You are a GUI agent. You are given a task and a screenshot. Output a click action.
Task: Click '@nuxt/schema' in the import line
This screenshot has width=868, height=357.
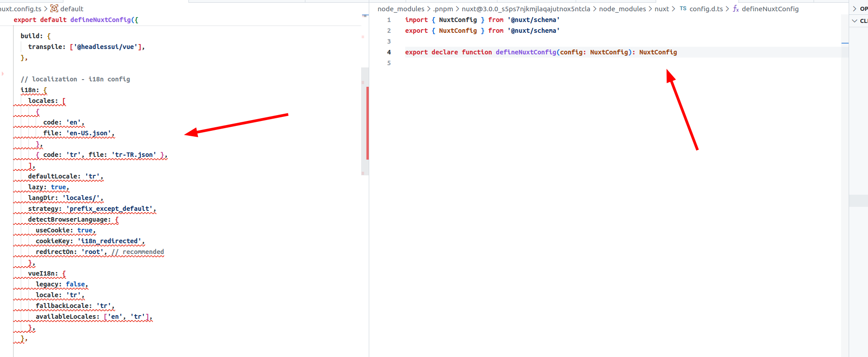point(533,20)
